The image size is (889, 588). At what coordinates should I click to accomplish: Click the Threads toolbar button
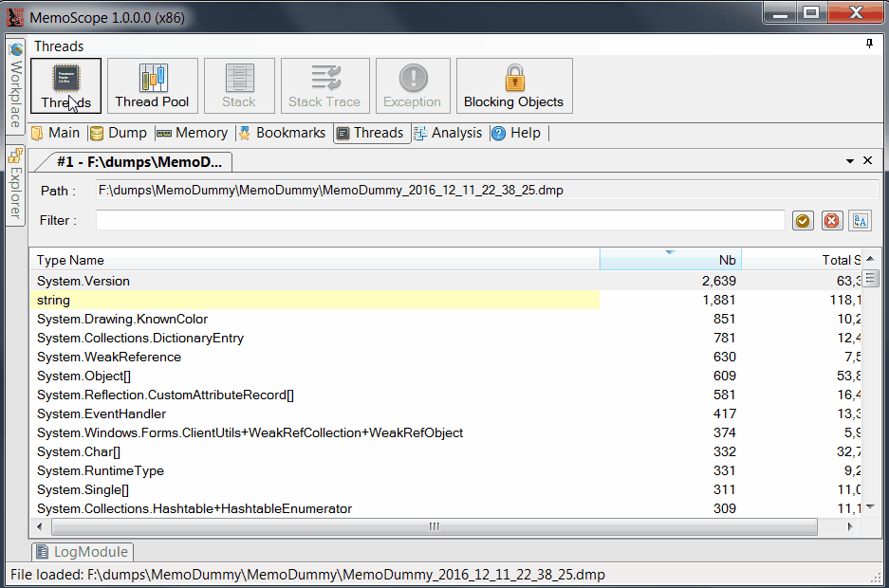click(x=65, y=85)
